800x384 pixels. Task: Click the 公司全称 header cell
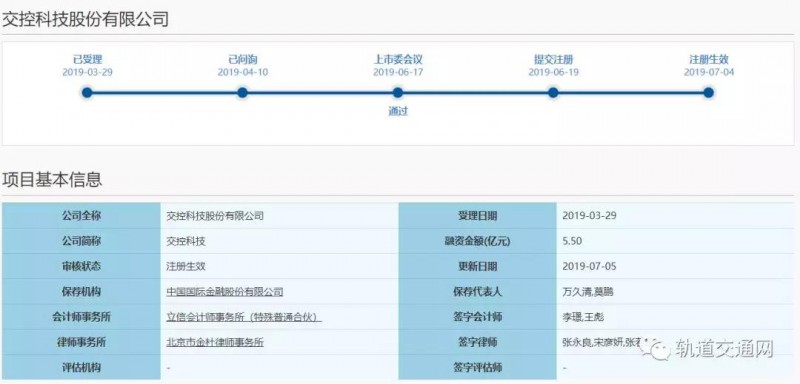[81, 216]
